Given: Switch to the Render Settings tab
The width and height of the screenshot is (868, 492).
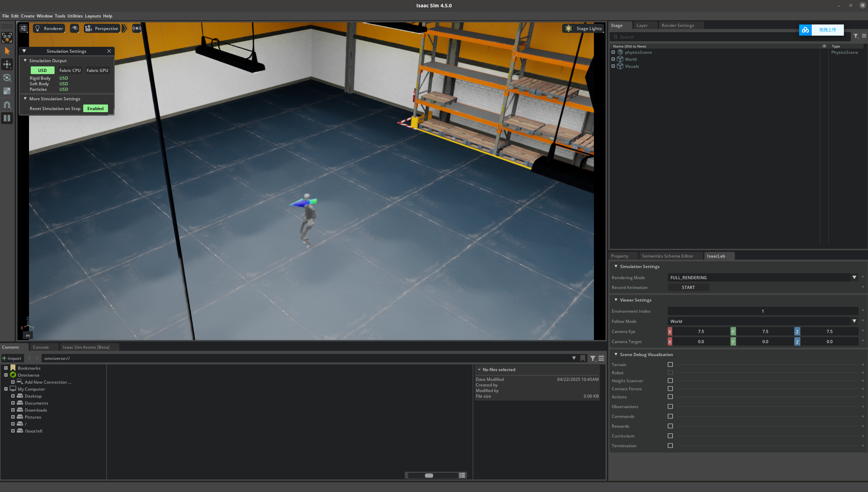Looking at the screenshot, I should click(677, 26).
